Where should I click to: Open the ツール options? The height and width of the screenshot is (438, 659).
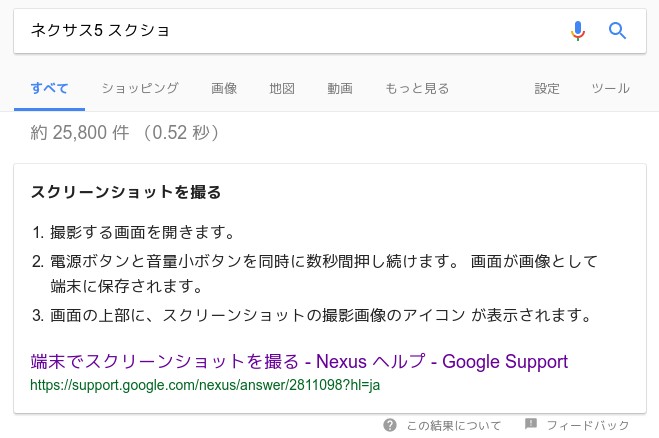(x=611, y=88)
